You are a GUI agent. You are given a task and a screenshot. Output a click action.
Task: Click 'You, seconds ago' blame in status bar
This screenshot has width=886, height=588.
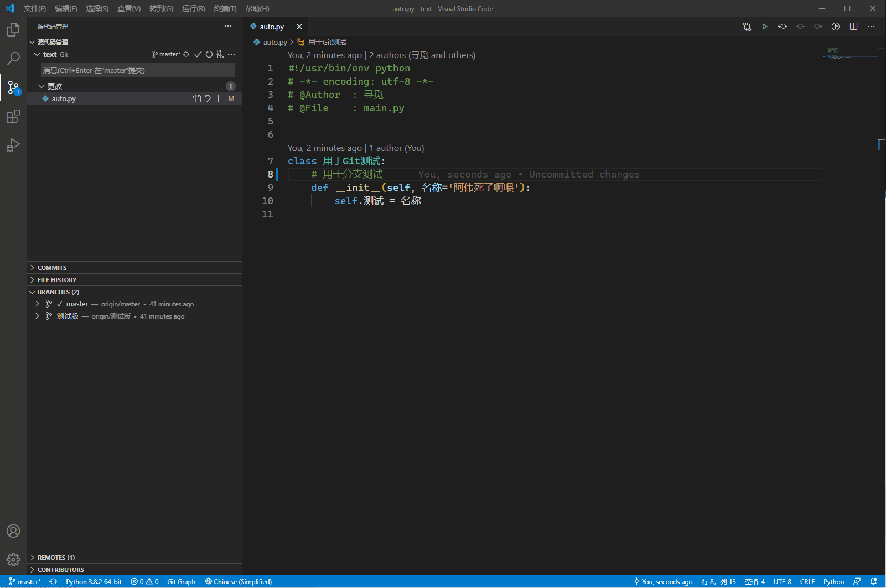663,582
